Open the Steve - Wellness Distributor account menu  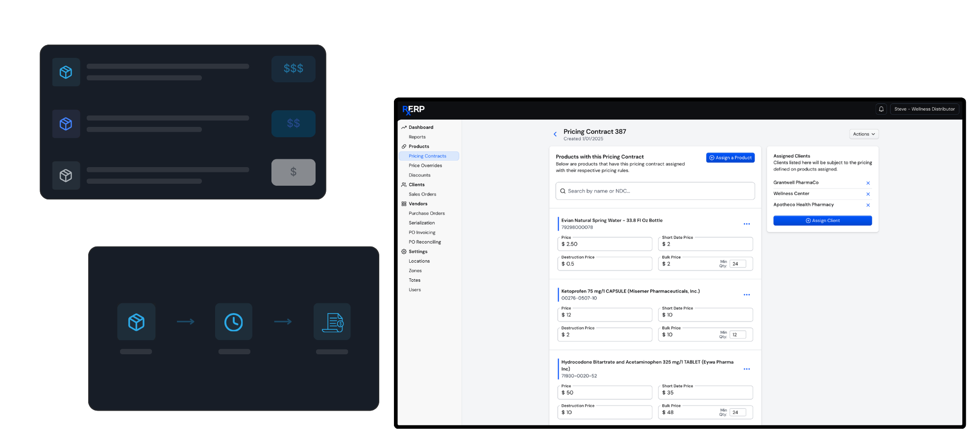(x=924, y=109)
